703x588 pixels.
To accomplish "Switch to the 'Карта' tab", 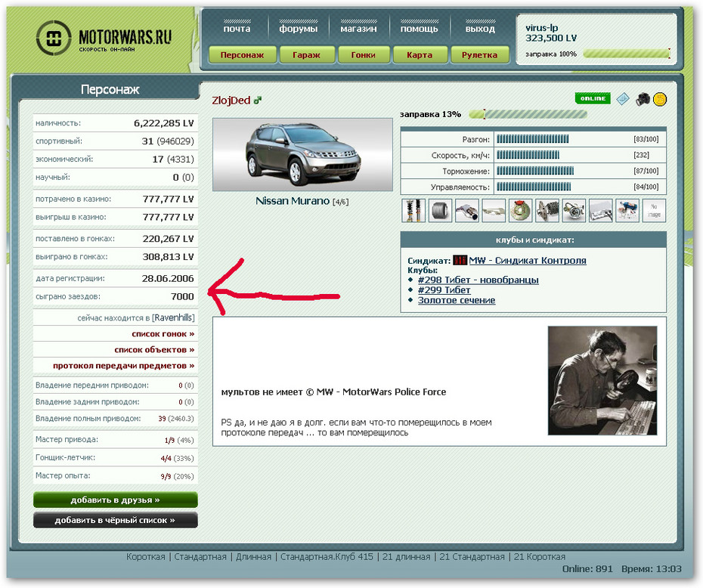I will coord(420,55).
